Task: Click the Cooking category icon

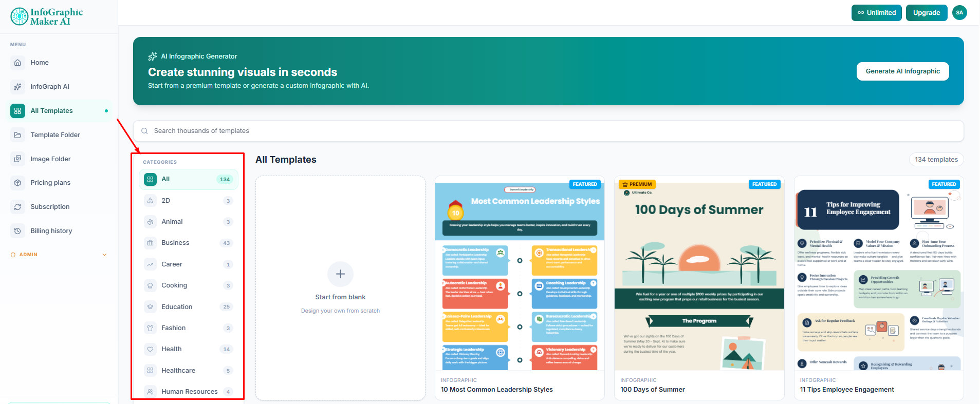Action: [150, 285]
